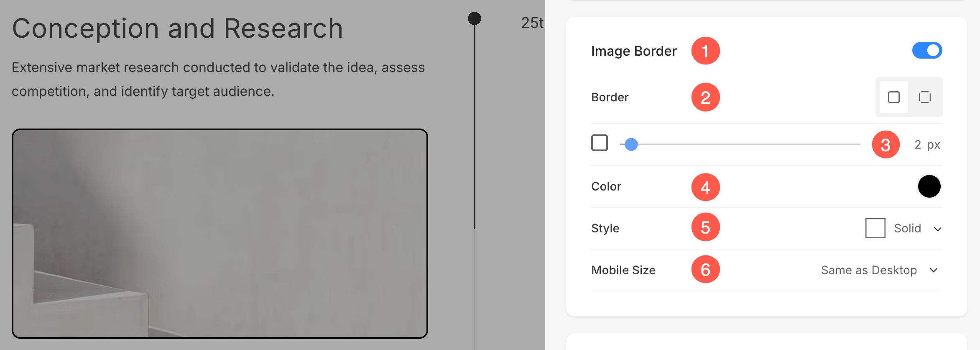This screenshot has width=980, height=350.
Task: Open the Solid style dropdown
Action: [x=903, y=228]
